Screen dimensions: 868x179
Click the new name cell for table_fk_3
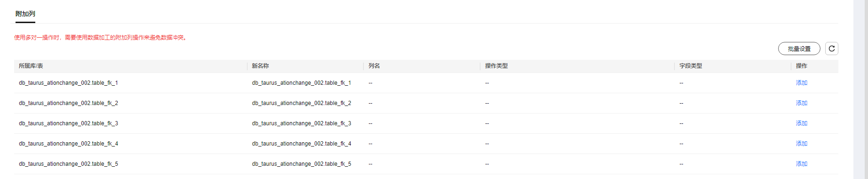point(302,123)
